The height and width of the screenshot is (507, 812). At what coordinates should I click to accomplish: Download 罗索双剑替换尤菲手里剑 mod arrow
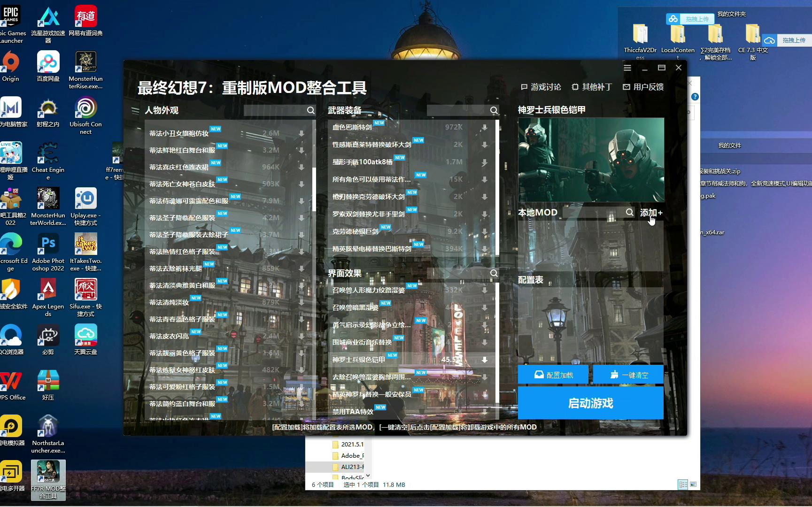tap(484, 214)
